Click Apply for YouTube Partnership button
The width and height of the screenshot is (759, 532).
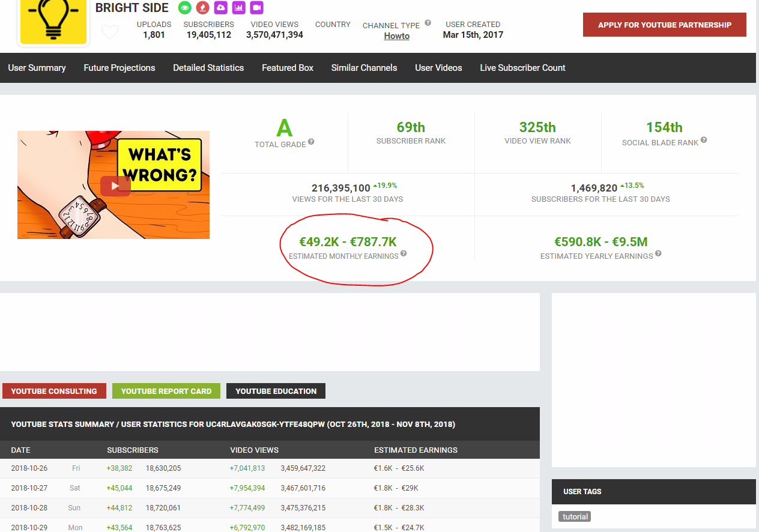[664, 25]
